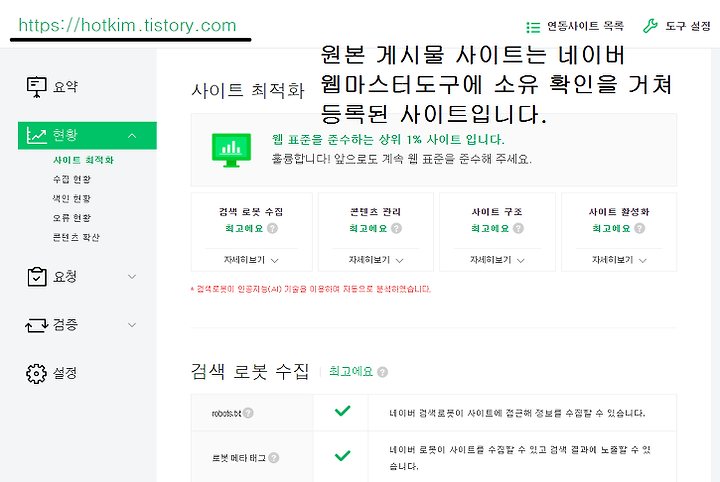
Task: Click the 도구 설정 link text
Action: [688, 26]
